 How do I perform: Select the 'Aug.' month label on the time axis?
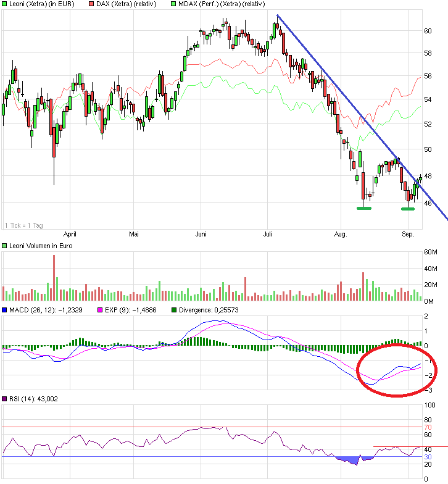(x=341, y=235)
